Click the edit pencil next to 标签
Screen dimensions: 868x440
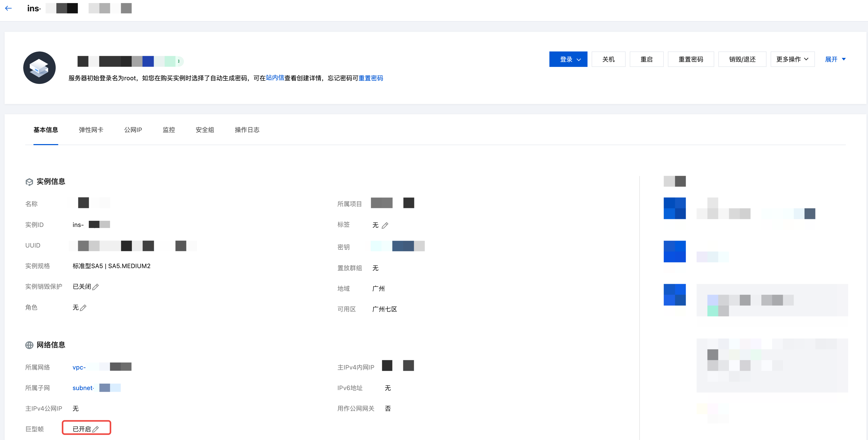coord(385,225)
